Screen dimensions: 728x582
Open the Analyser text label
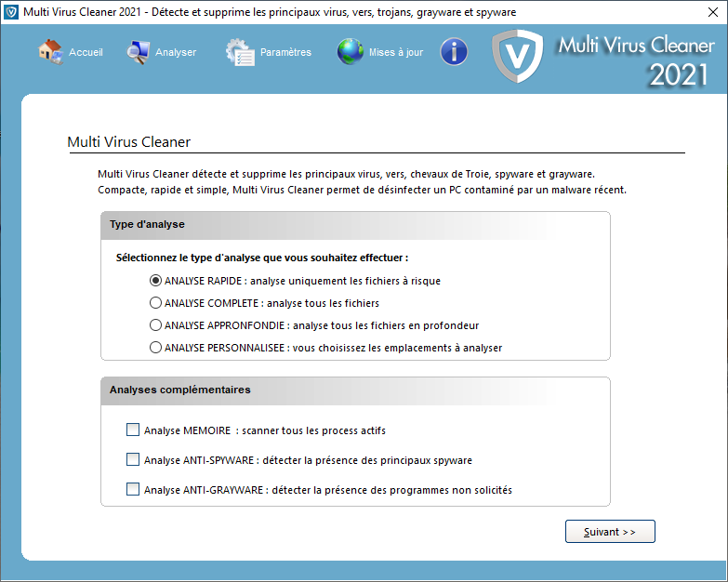point(176,52)
